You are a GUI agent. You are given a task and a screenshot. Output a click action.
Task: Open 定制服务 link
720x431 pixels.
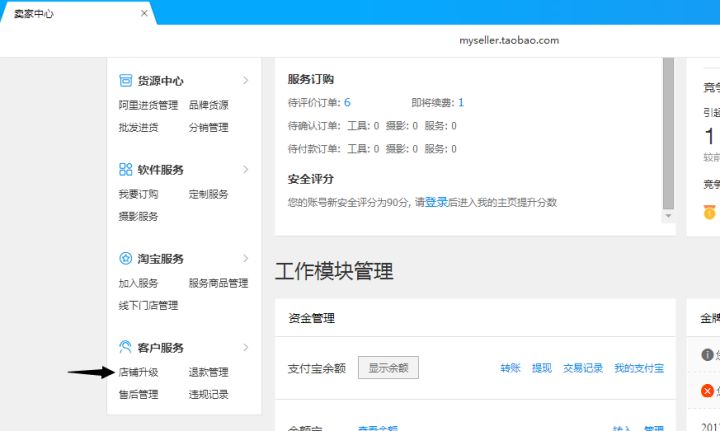208,194
